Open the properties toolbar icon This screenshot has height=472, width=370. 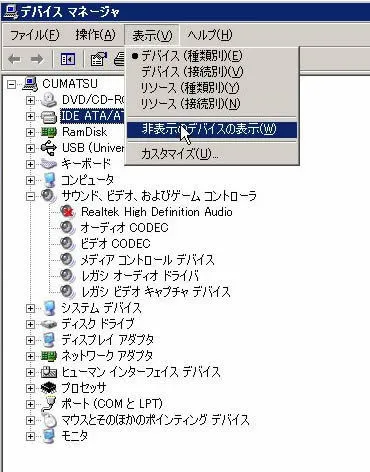[x=98, y=60]
